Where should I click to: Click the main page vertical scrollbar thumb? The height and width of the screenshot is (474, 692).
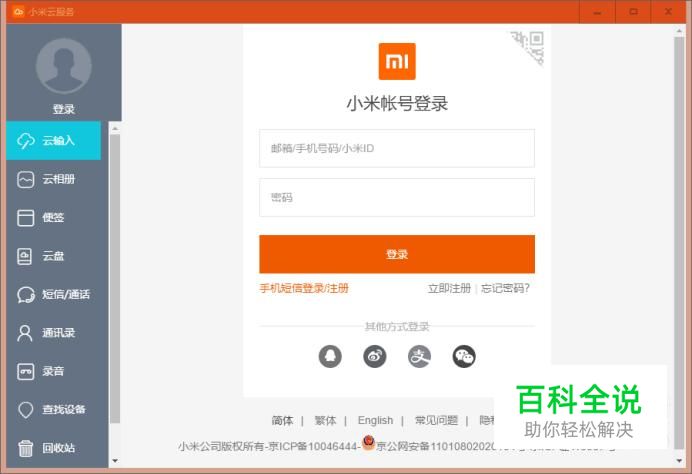coord(679,243)
